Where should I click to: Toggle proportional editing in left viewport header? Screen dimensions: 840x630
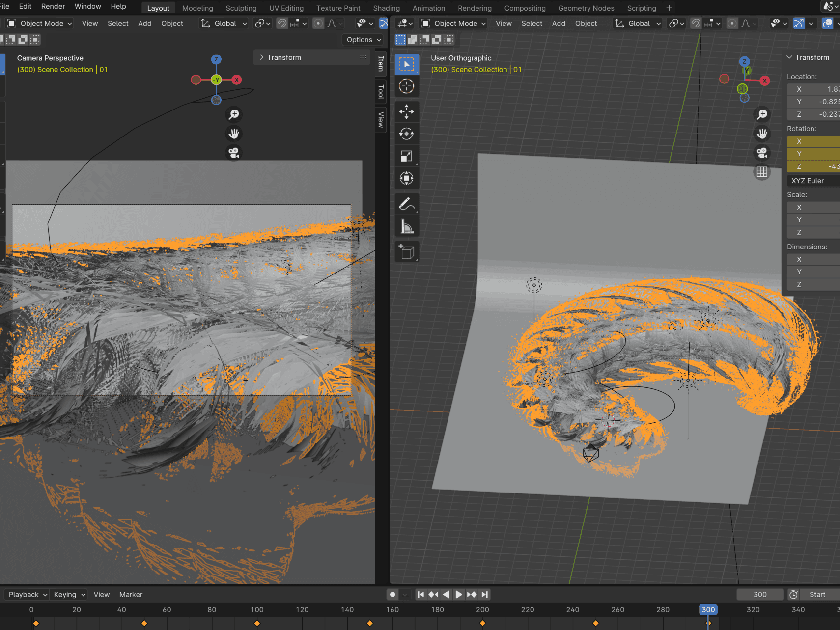coord(318,23)
